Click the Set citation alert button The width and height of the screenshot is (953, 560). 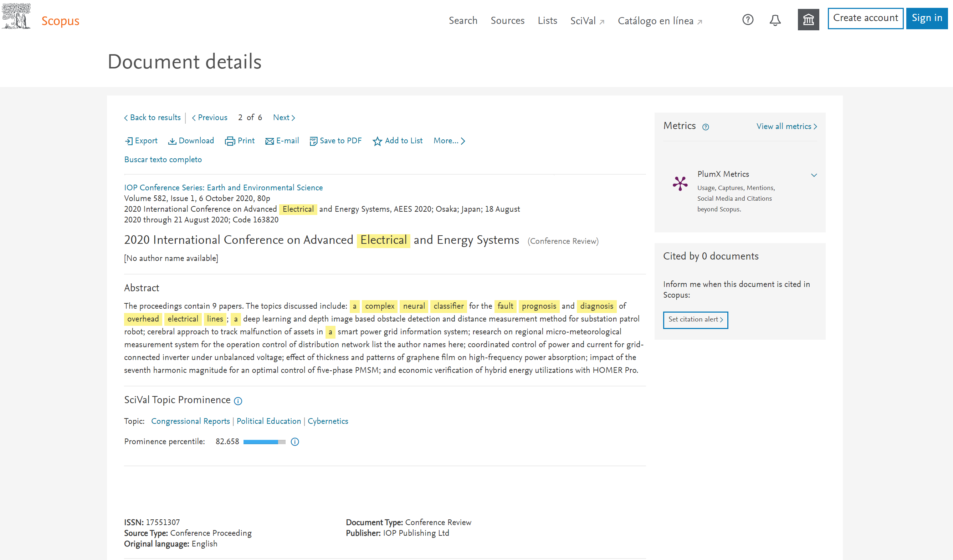click(695, 319)
